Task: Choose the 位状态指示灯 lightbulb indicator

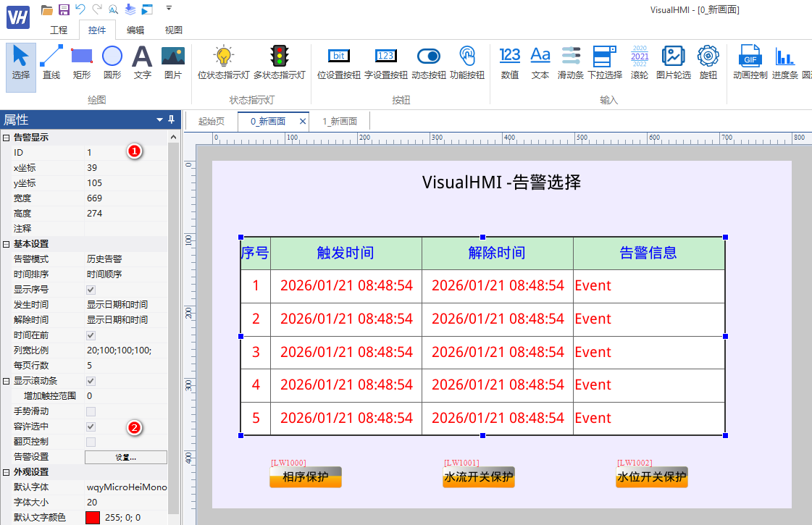Action: (x=223, y=62)
